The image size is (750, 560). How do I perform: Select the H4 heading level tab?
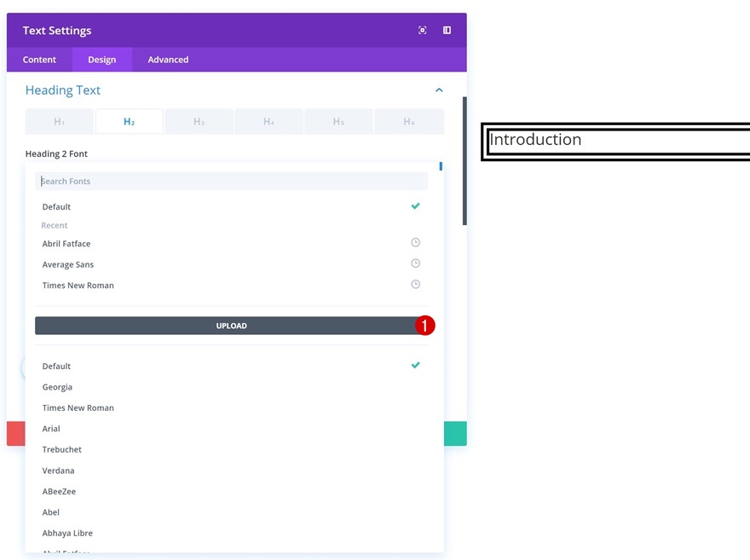point(268,122)
